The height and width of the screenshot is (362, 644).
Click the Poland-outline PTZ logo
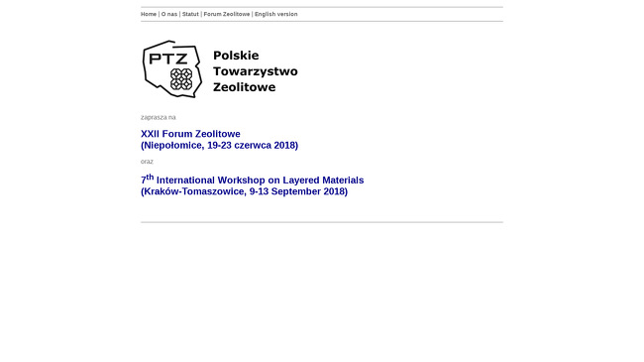pos(172,69)
